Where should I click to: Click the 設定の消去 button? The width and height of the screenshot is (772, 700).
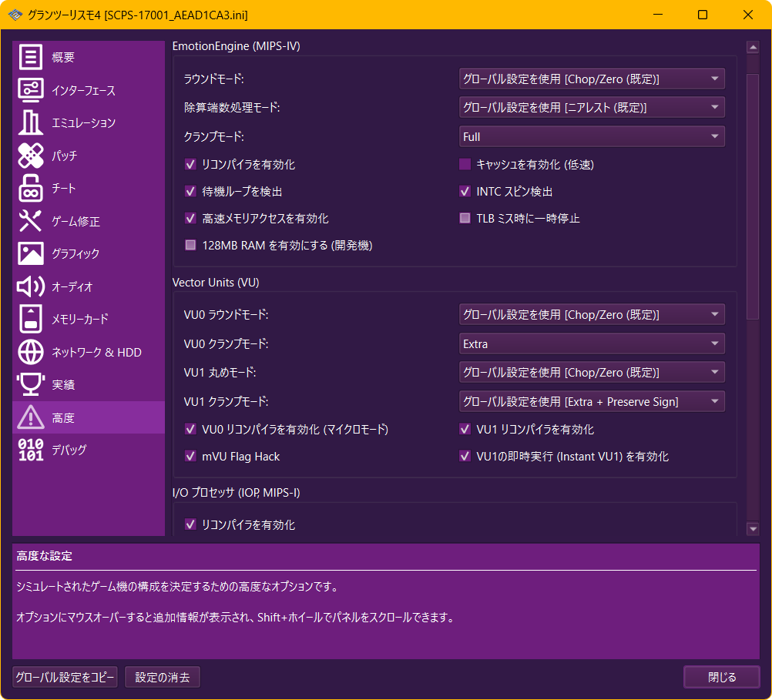(x=162, y=677)
